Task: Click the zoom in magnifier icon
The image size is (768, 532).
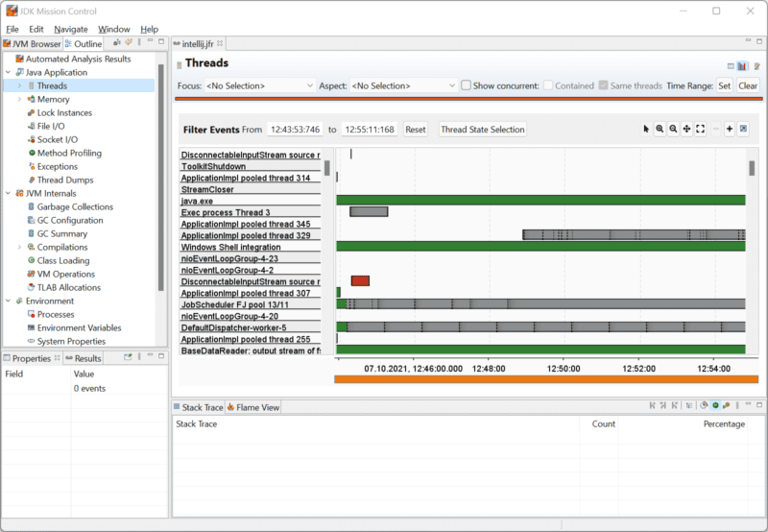Action: coord(660,129)
